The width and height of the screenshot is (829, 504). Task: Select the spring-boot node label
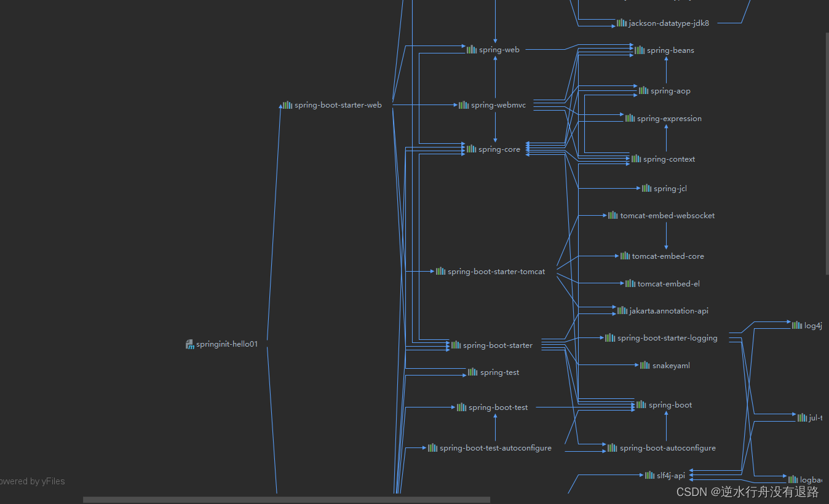click(670, 405)
